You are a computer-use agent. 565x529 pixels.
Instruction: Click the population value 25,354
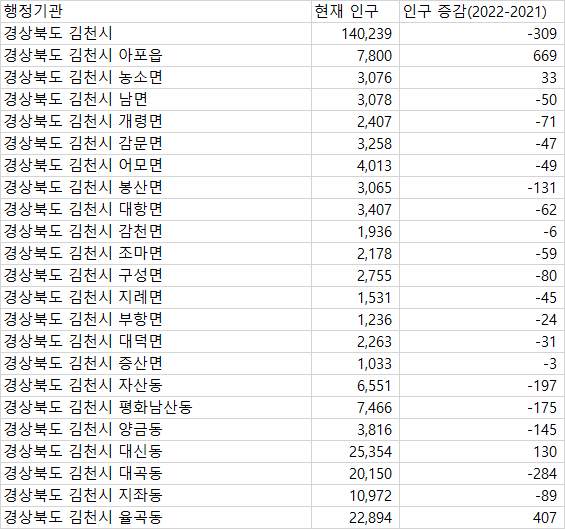[370, 452]
